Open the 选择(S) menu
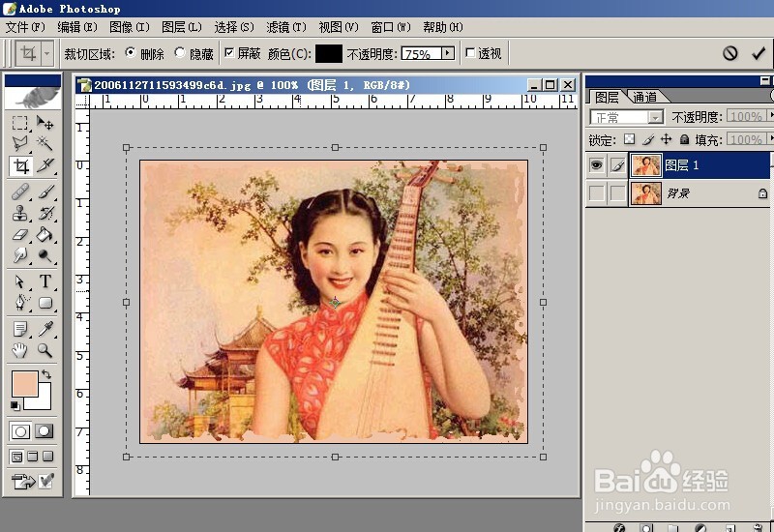The height and width of the screenshot is (532, 774). [x=234, y=27]
